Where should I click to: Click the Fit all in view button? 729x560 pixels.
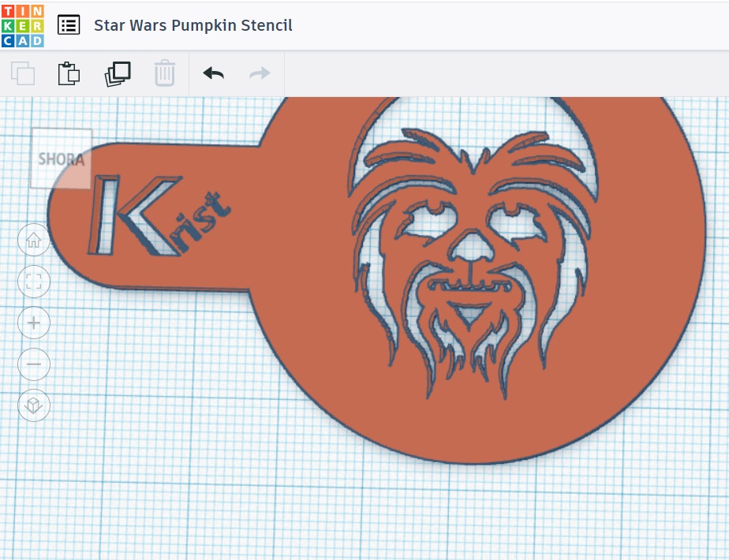[x=34, y=281]
